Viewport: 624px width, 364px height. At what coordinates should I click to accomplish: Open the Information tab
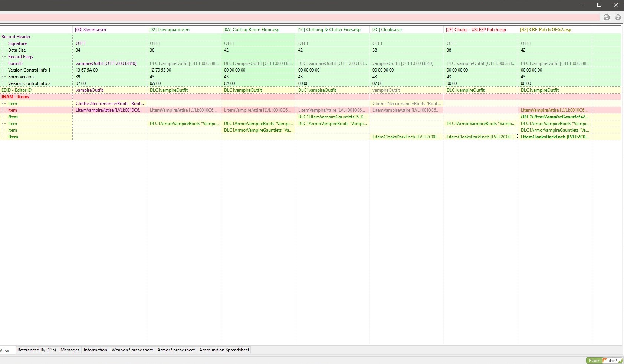point(95,350)
